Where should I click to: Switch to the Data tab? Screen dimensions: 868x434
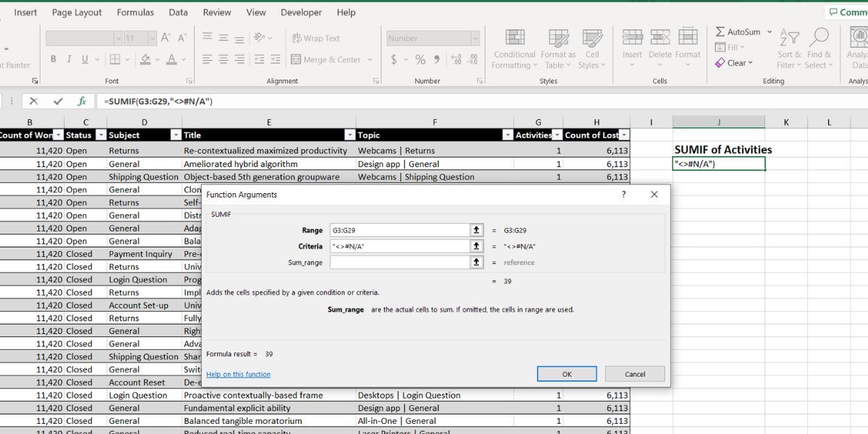point(178,12)
